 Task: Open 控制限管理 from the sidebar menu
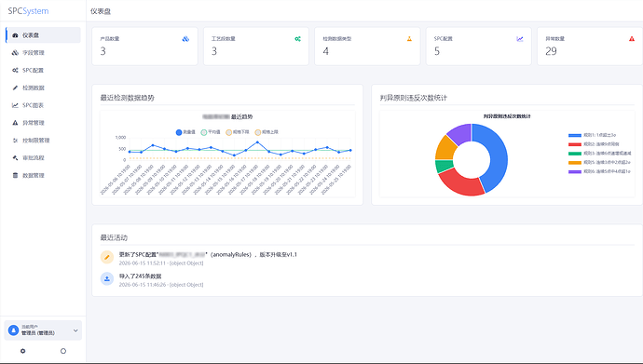43,141
